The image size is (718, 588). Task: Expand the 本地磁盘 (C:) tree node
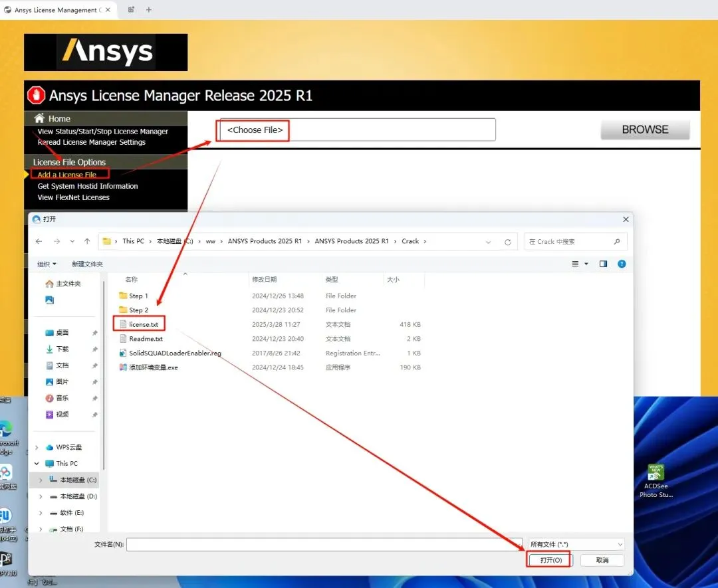coord(41,480)
